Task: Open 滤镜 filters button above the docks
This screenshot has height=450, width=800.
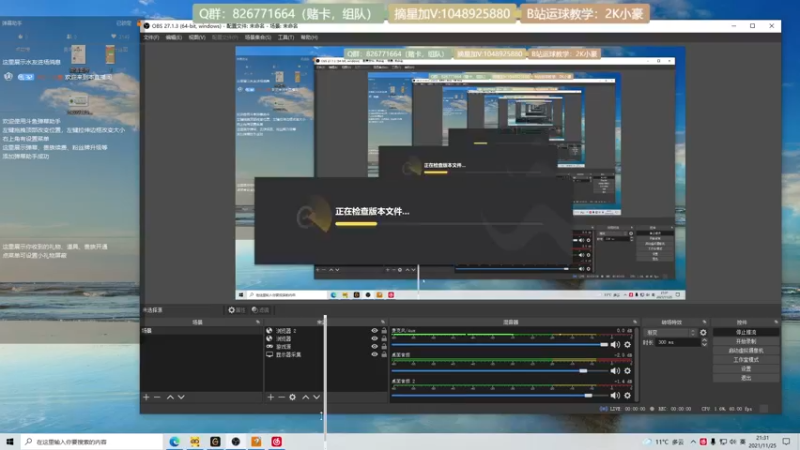Action: pyautogui.click(x=260, y=310)
